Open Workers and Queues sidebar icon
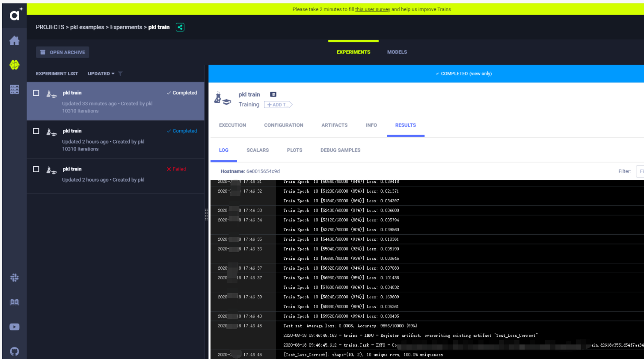Viewport: 644px width, 359px height. [x=15, y=89]
